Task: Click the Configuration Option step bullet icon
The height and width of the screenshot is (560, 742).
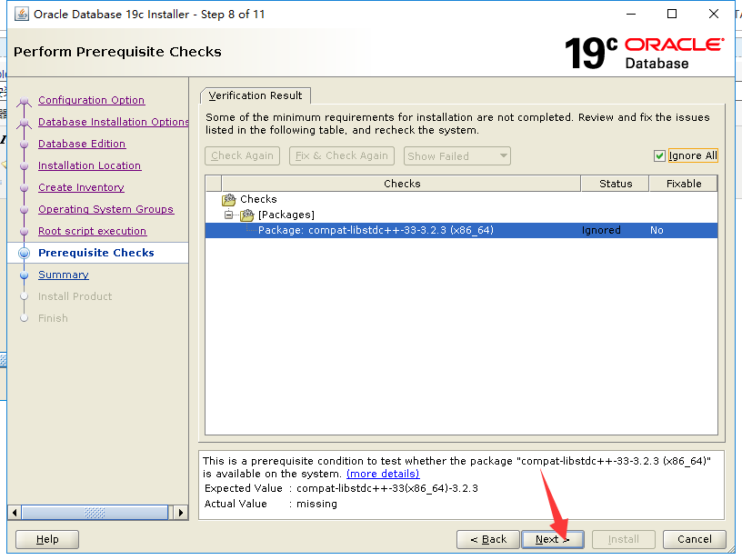Action: coord(25,101)
